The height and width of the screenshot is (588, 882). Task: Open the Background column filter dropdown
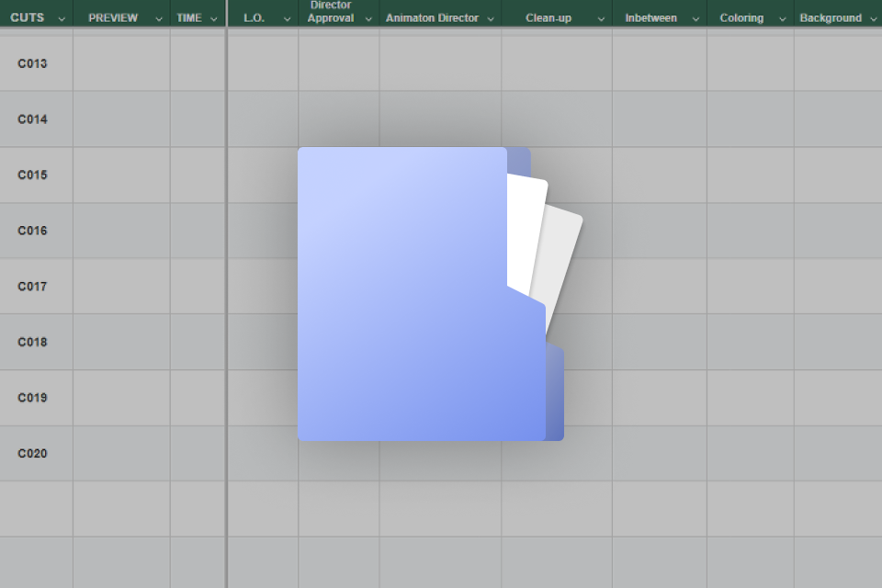point(874,18)
